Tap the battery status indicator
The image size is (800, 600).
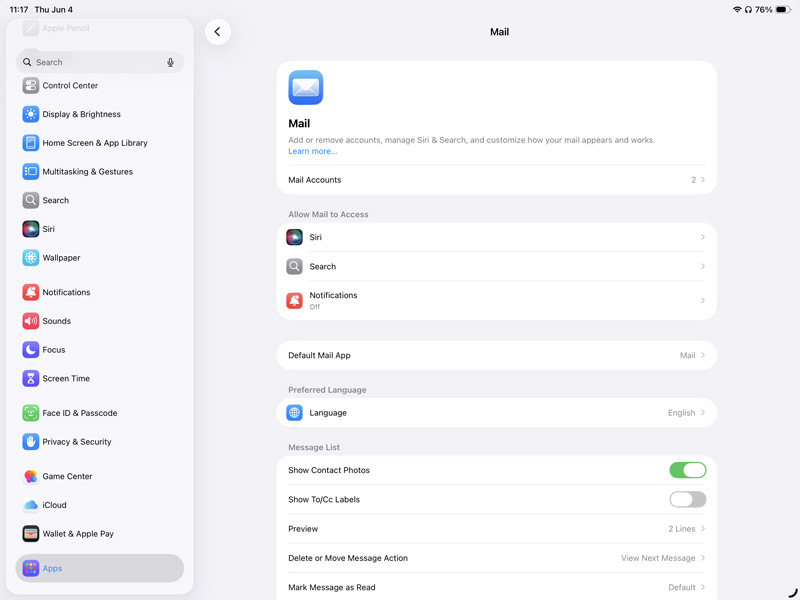[x=783, y=9]
